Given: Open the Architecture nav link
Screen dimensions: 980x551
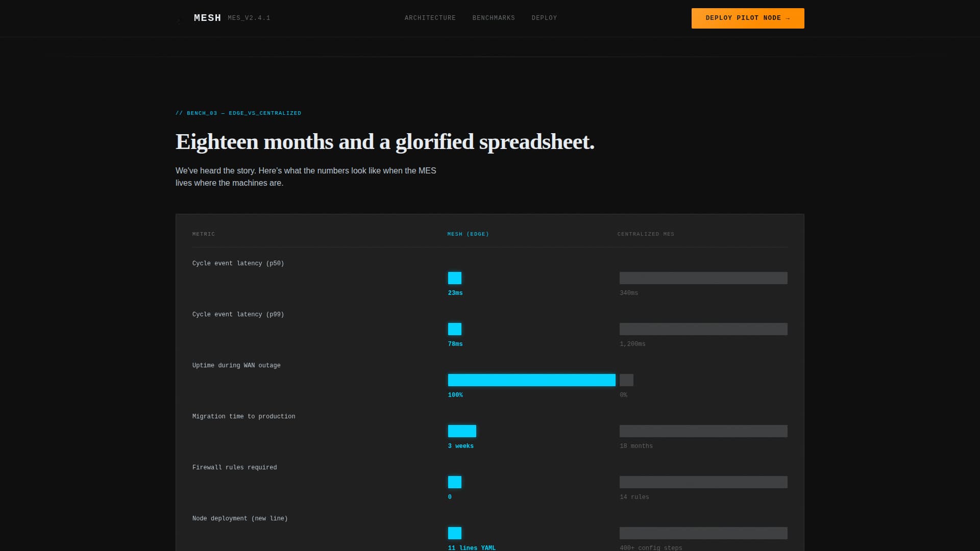Looking at the screenshot, I should pos(430,18).
